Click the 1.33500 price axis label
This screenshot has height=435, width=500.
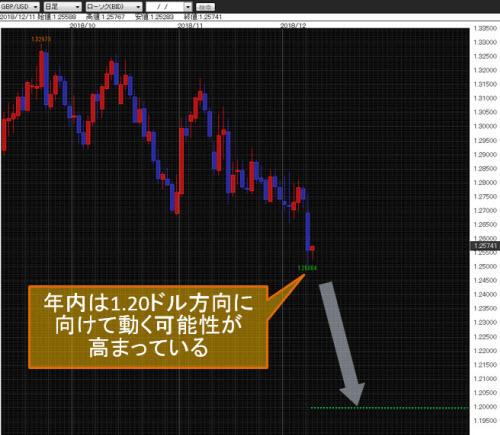coord(485,28)
